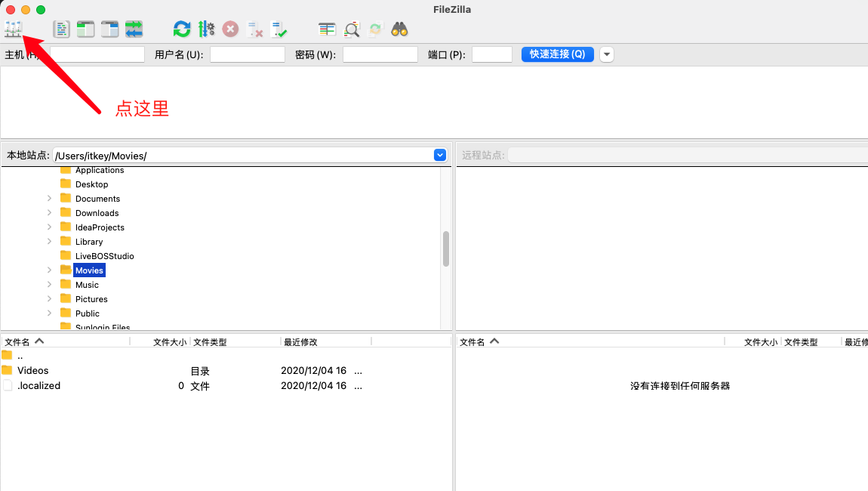
Task: Search files with binoculars icon
Action: pyautogui.click(x=400, y=29)
